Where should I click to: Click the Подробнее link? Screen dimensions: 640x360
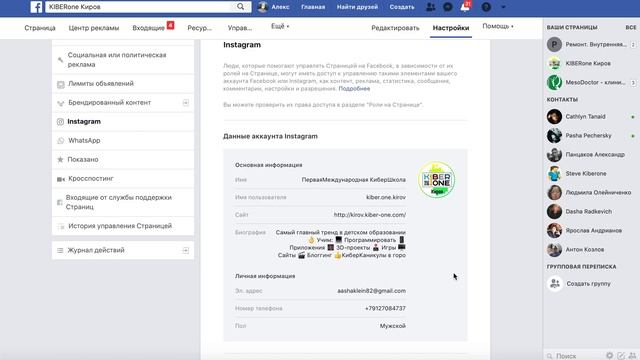pos(354,89)
